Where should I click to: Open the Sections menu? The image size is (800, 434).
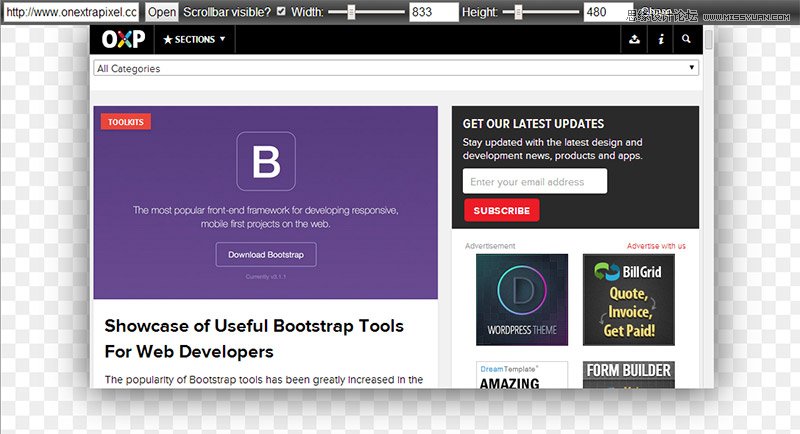pyautogui.click(x=194, y=40)
